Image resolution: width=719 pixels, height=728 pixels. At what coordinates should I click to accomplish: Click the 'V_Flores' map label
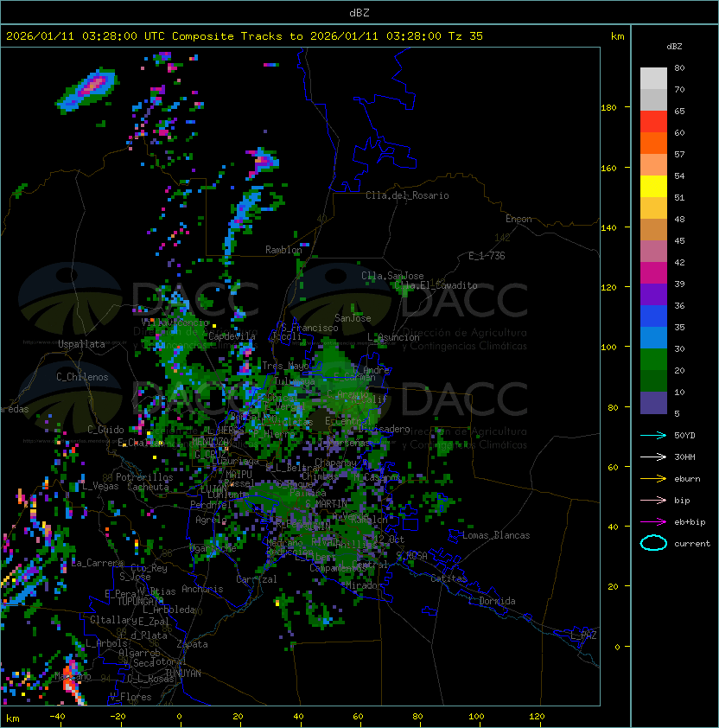130,697
